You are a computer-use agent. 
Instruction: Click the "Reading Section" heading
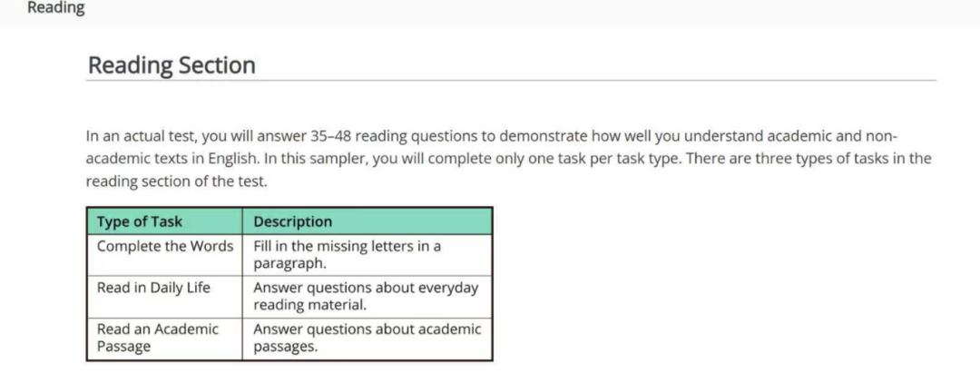[171, 65]
